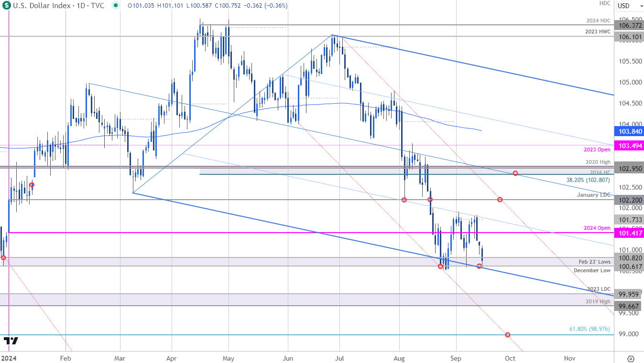This screenshot has height=363, width=644.
Task: Select the '2023 LDC' annotation text
Action: coord(599,289)
